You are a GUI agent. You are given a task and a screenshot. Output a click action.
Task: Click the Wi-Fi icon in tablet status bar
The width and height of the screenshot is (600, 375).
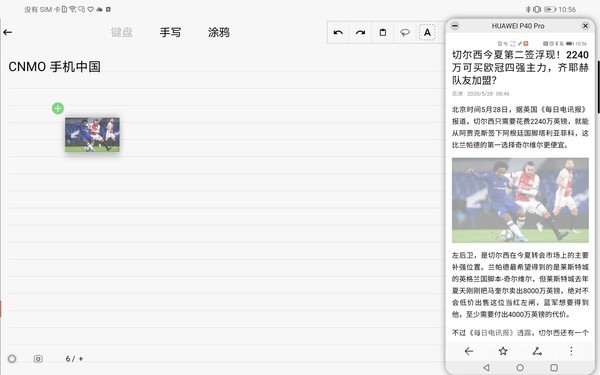pos(72,9)
